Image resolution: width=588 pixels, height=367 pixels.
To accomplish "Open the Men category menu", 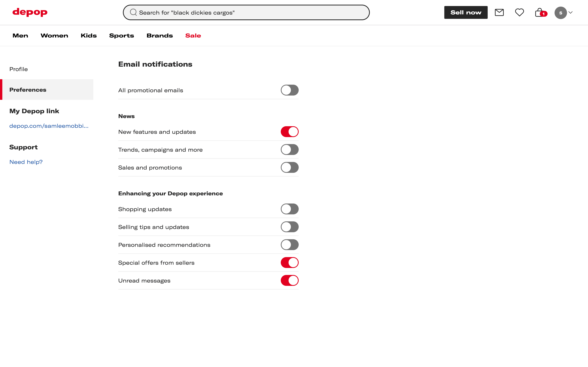I will point(20,36).
